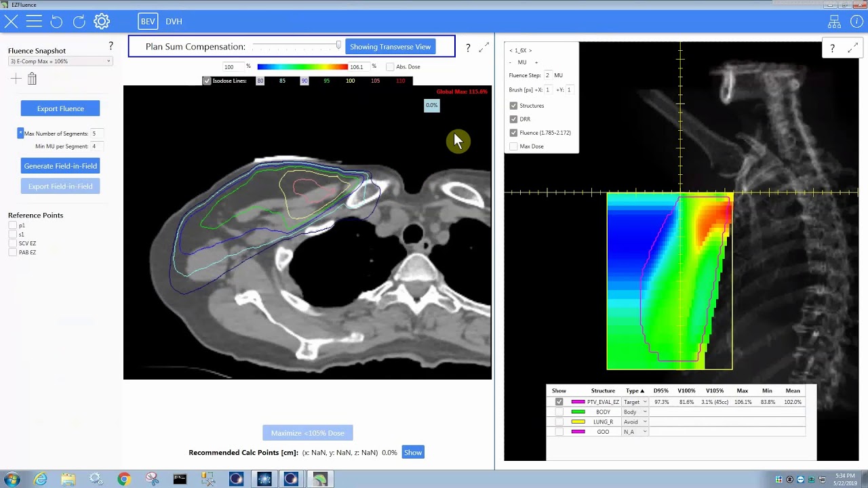Click Export Field-in-Field button
The image size is (868, 488).
pyautogui.click(x=60, y=186)
